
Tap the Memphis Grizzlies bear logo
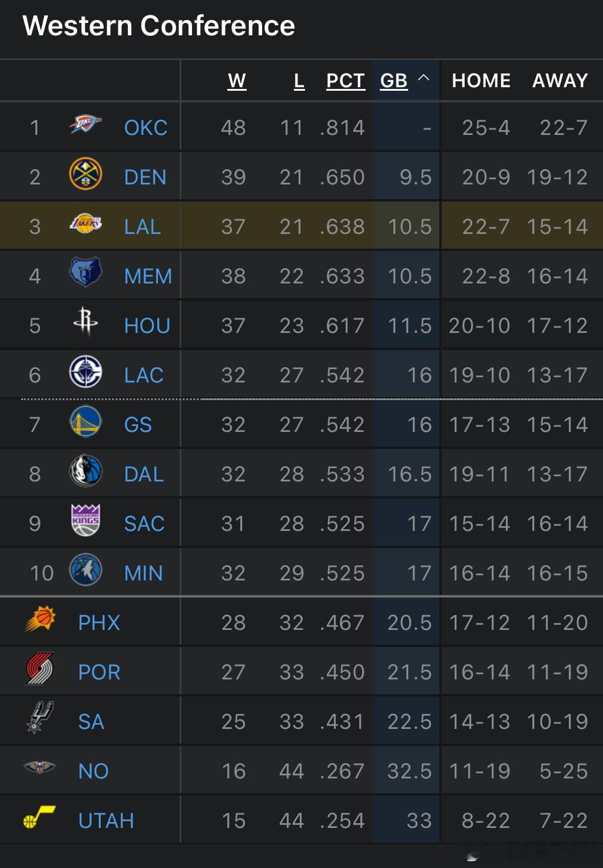point(85,273)
